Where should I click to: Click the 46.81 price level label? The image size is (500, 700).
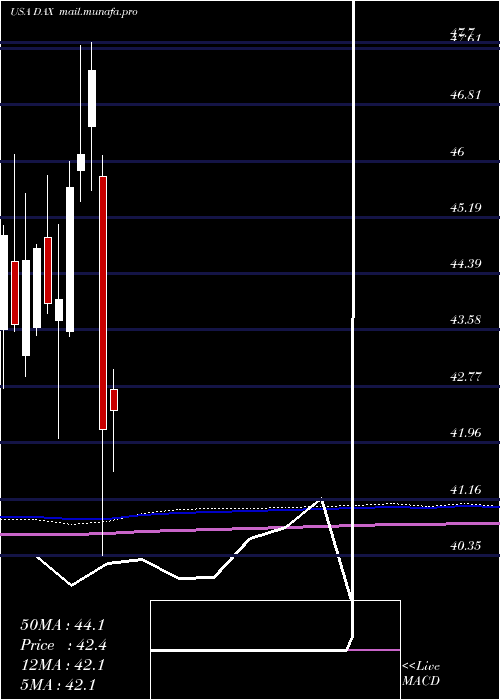tap(466, 95)
